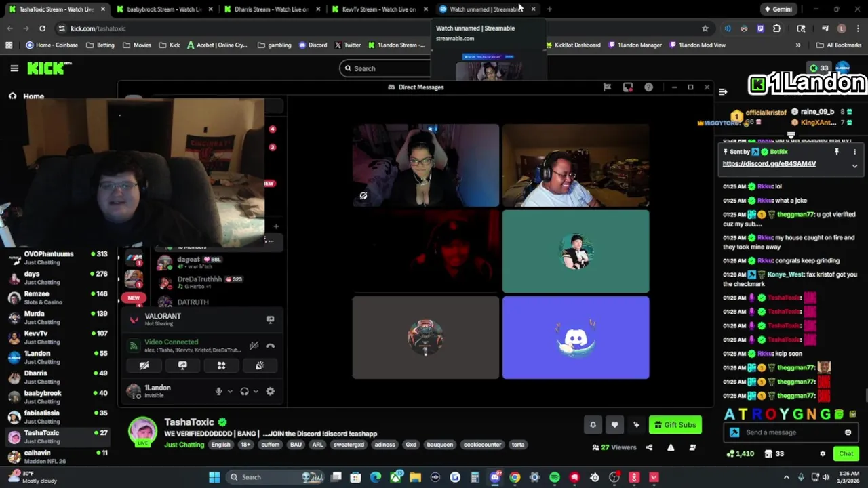Viewport: 868px width, 488px height.
Task: Open Spotify from the Windows taskbar
Action: coord(554,477)
